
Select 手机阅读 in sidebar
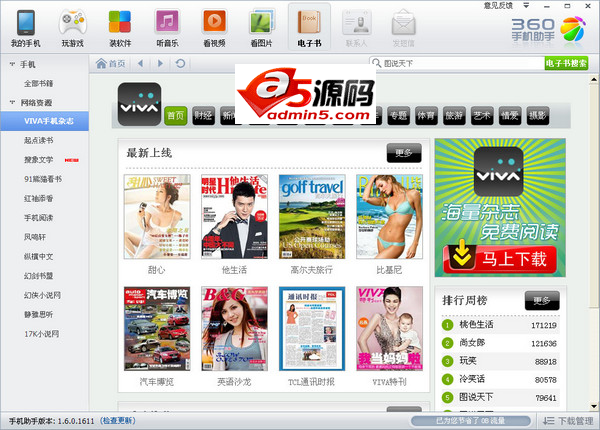[39, 218]
